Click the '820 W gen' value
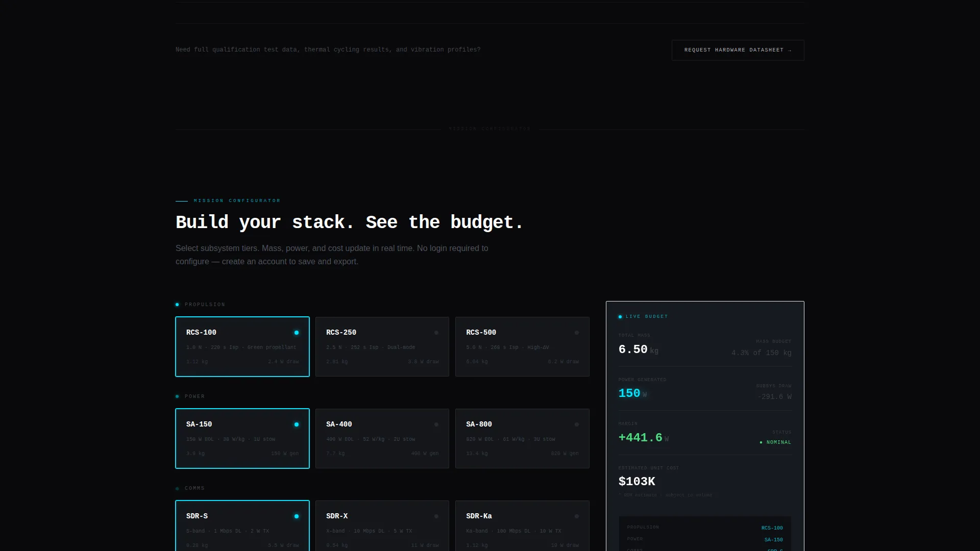 pos(565,454)
